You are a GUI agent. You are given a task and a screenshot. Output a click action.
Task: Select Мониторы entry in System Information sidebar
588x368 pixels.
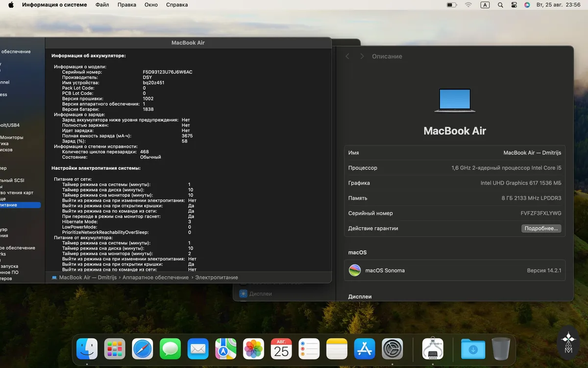[x=12, y=137]
